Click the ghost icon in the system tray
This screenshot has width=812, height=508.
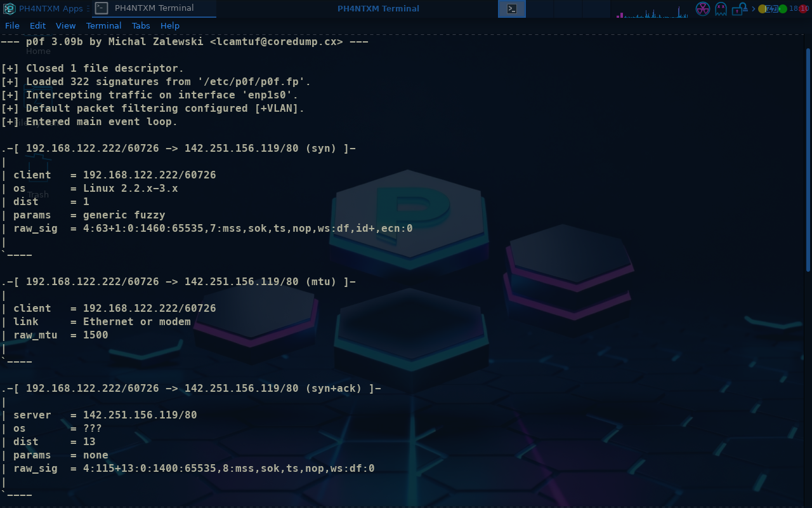721,9
